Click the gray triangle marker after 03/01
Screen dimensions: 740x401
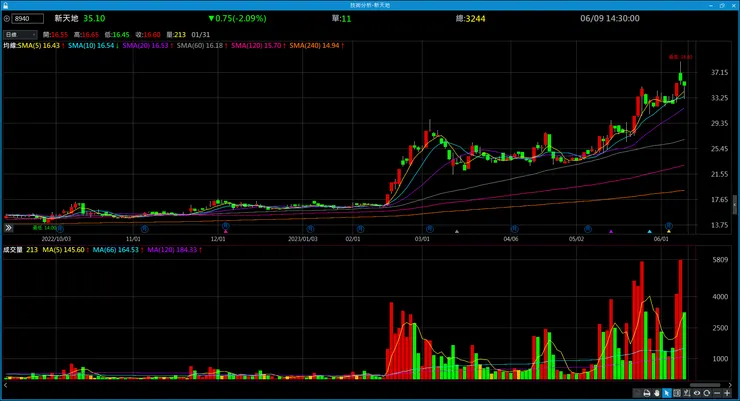[x=457, y=232]
